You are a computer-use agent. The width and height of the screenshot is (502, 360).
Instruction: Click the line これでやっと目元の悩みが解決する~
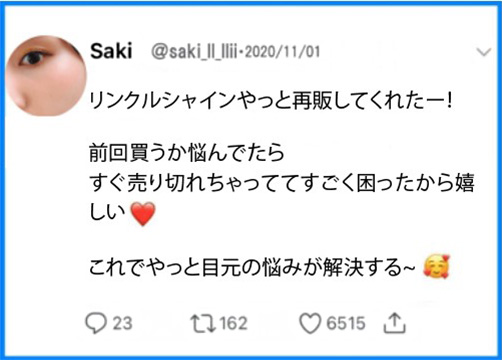(252, 268)
